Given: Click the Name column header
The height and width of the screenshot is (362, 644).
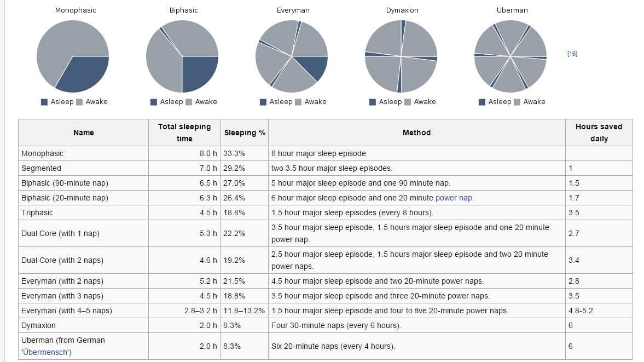Looking at the screenshot, I should coord(83,133).
